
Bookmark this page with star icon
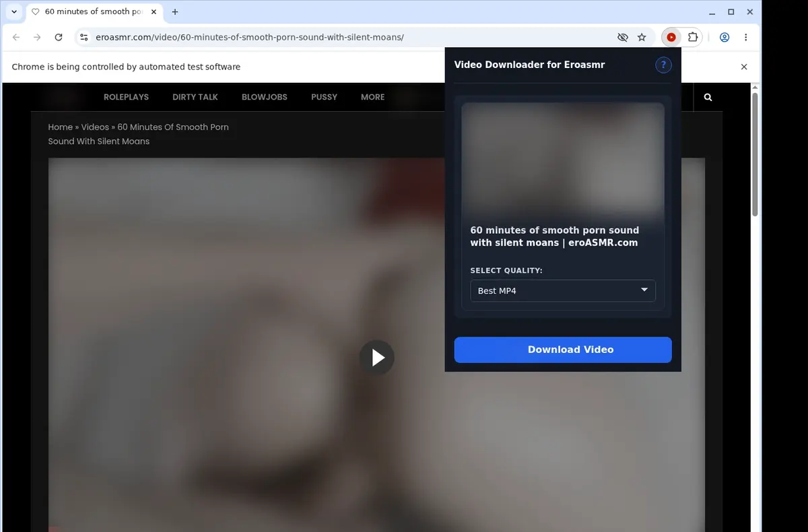click(642, 38)
